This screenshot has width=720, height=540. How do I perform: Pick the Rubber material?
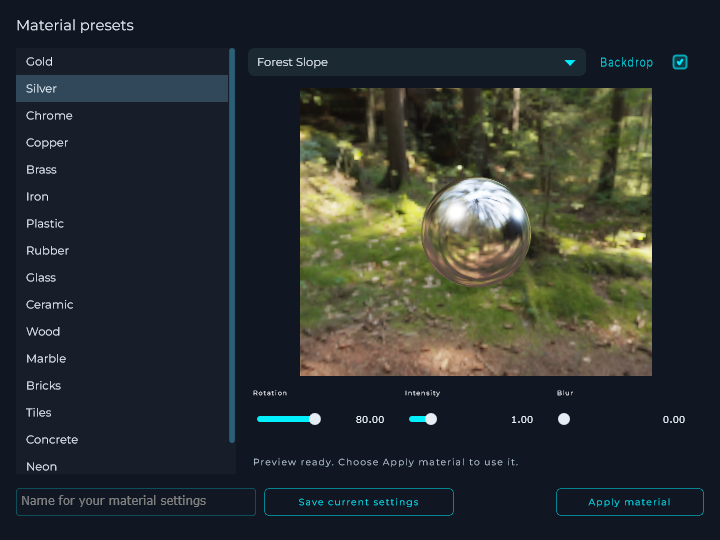122,251
